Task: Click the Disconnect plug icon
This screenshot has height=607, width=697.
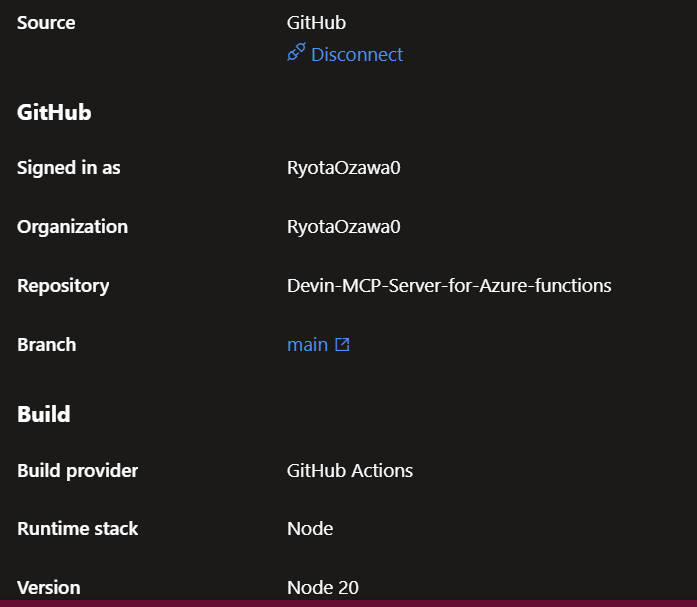Action: tap(296, 52)
